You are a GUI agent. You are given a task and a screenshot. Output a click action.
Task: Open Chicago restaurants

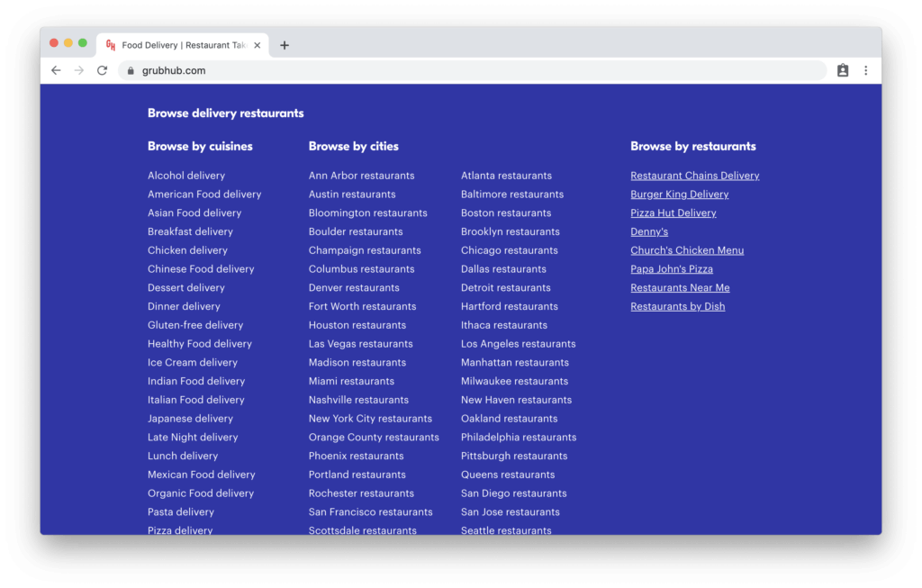[510, 250]
